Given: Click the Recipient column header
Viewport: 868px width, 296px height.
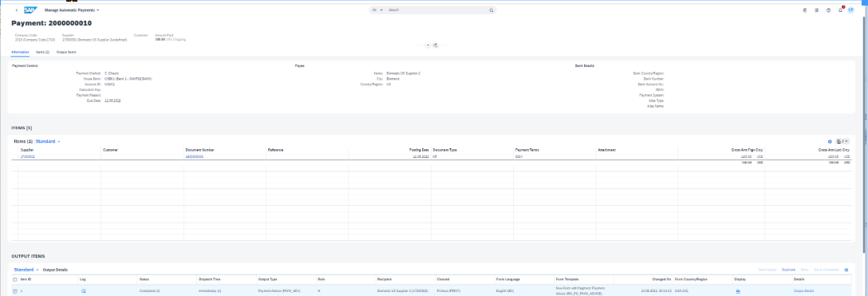Looking at the screenshot, I should tap(385, 279).
